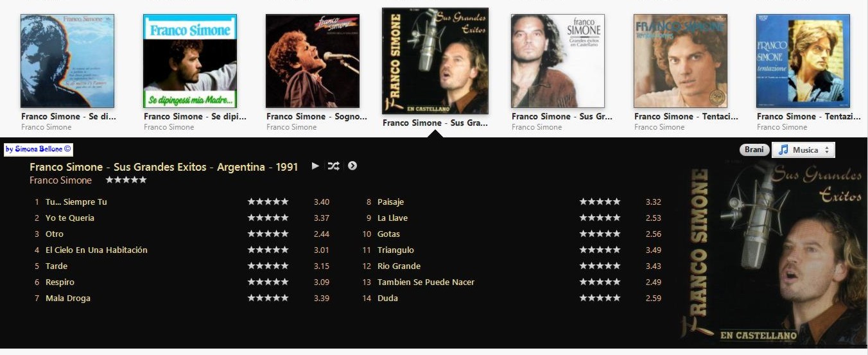This screenshot has width=868, height=355.
Task: Select track Rio Grande
Action: [x=399, y=266]
